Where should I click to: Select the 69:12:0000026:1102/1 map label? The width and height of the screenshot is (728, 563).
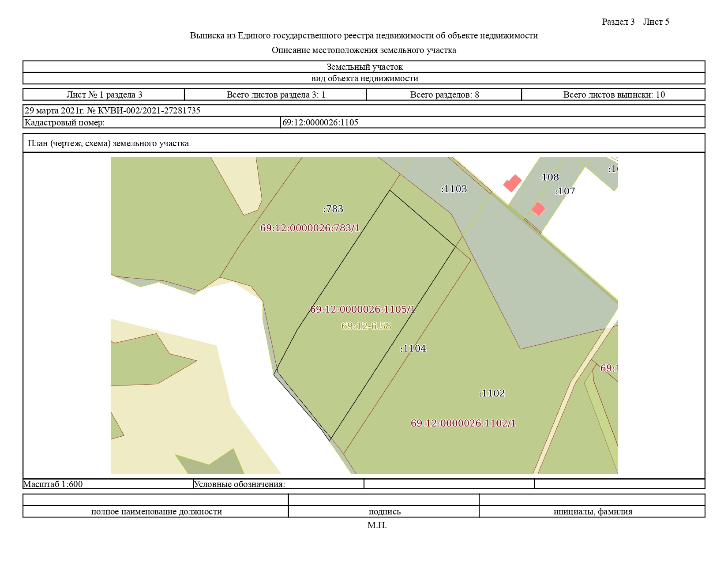[x=463, y=423]
